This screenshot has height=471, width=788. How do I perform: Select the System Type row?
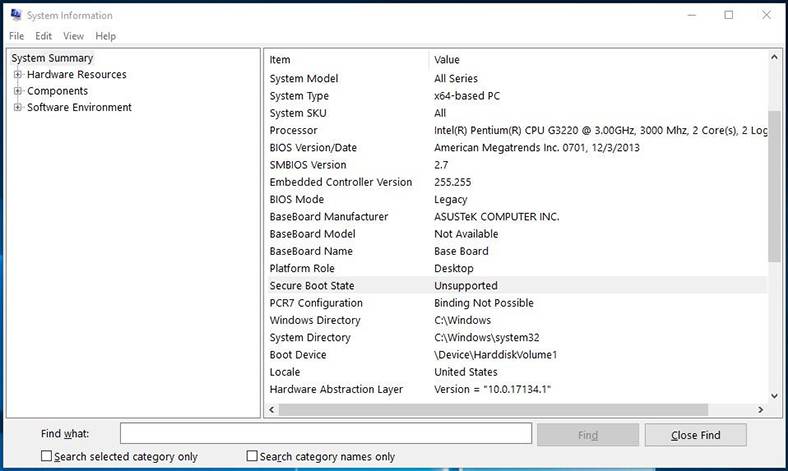point(517,96)
